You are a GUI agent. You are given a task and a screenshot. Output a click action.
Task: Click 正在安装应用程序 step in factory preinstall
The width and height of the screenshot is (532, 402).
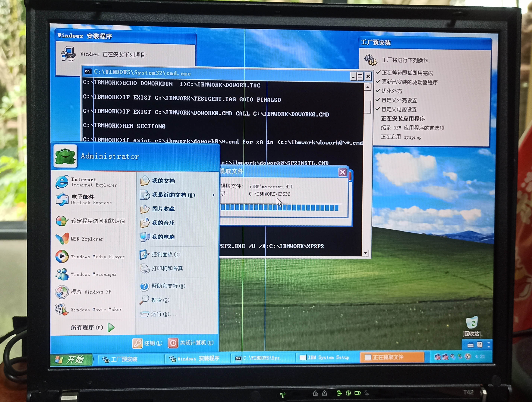tap(403, 118)
